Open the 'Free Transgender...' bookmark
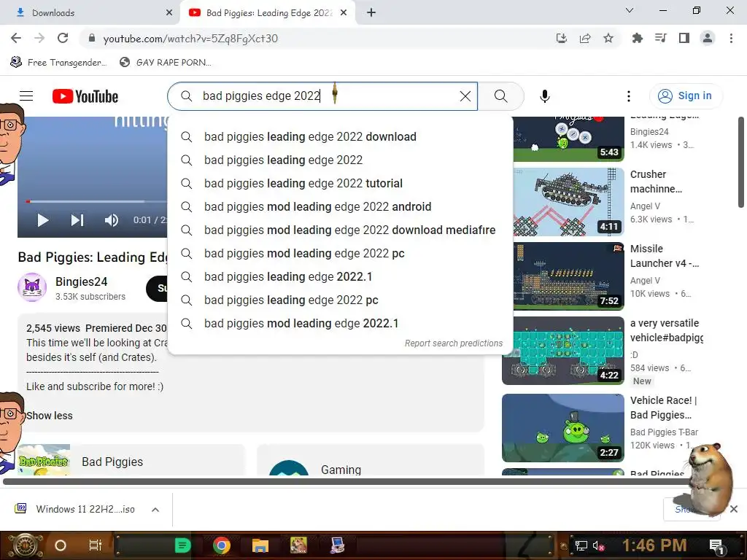 tap(58, 63)
